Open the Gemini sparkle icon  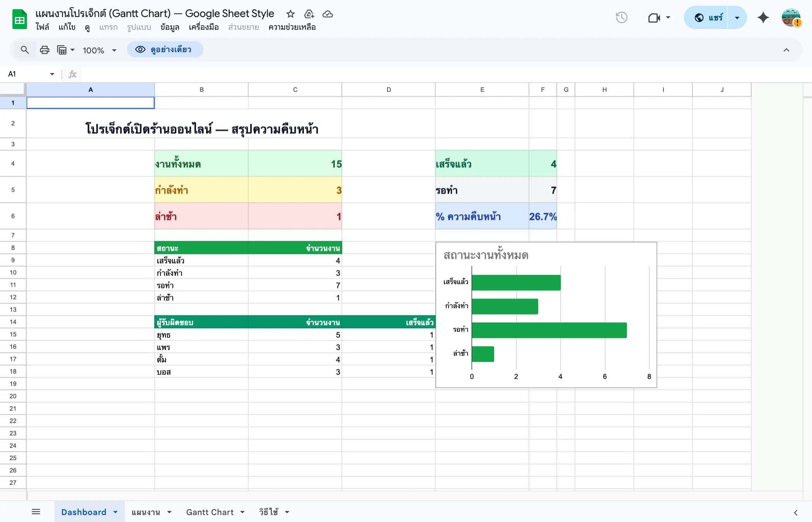763,17
